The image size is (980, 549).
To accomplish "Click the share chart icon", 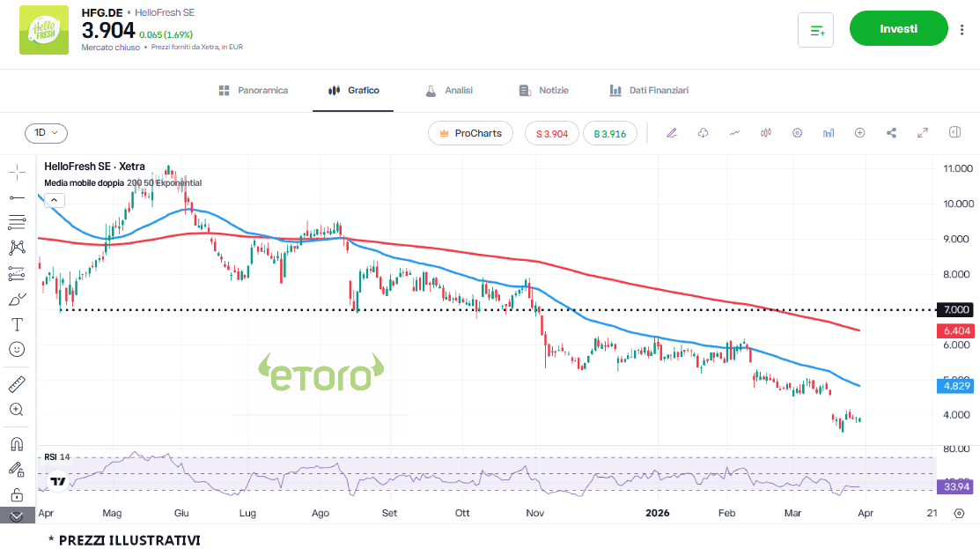I will 891,133.
